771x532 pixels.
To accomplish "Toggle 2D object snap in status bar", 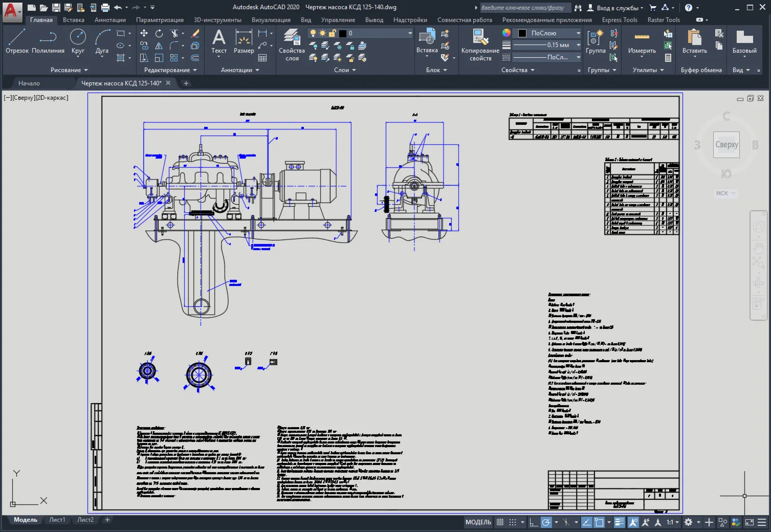I will [599, 522].
